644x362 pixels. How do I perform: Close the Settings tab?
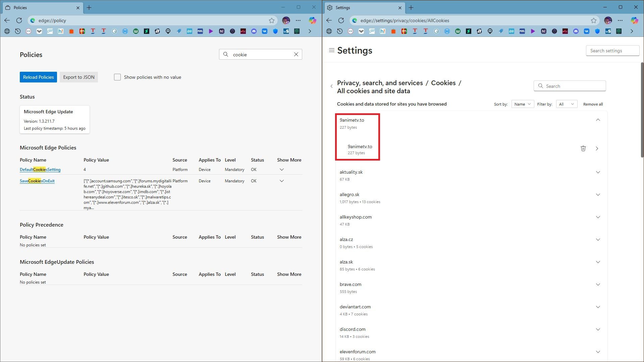400,7
